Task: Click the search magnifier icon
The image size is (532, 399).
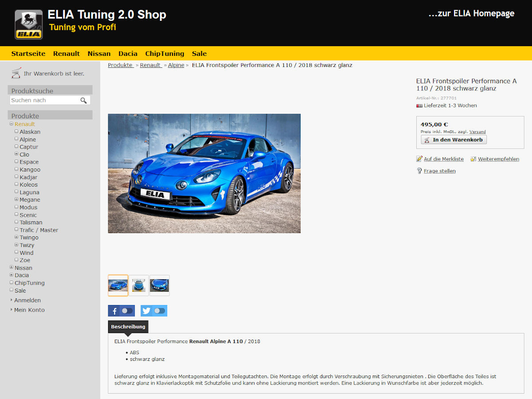Action: [x=83, y=101]
